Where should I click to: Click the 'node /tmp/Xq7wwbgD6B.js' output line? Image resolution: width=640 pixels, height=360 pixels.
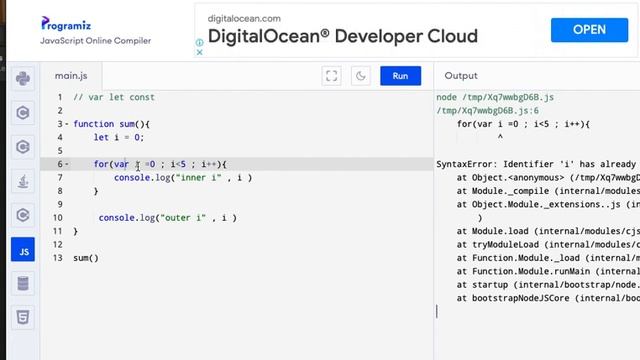coord(495,98)
